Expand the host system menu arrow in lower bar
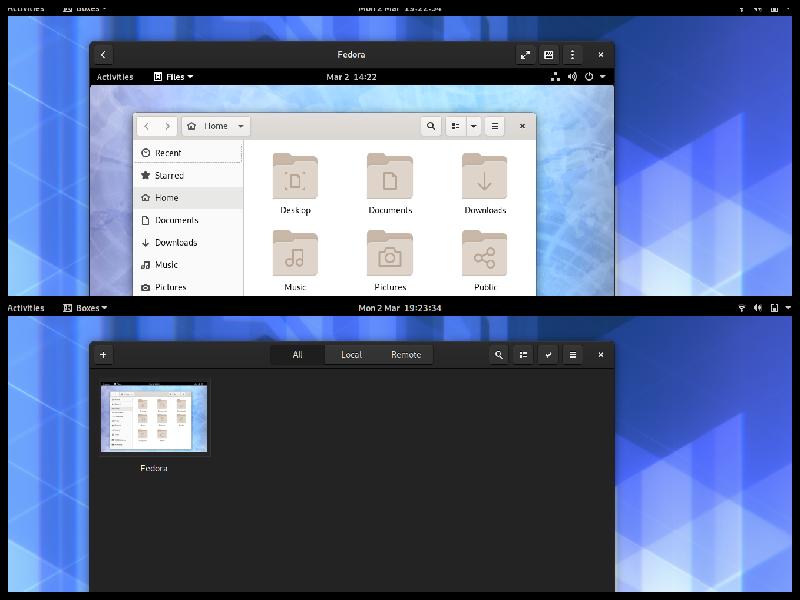800x600 pixels. [x=788, y=308]
